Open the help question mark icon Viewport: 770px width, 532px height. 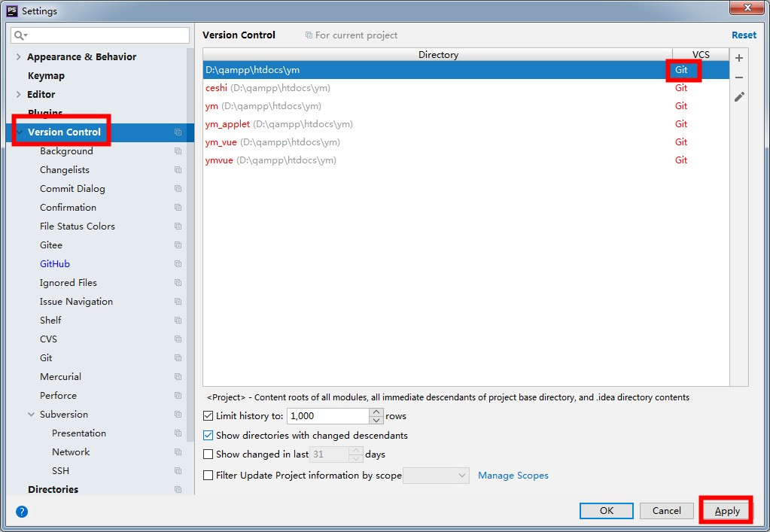(22, 512)
